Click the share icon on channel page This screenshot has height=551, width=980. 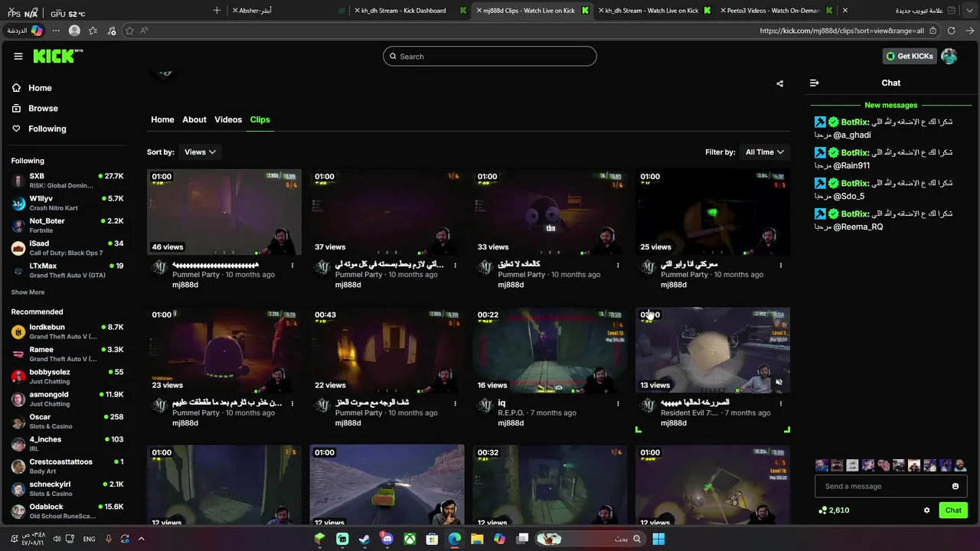click(x=779, y=83)
